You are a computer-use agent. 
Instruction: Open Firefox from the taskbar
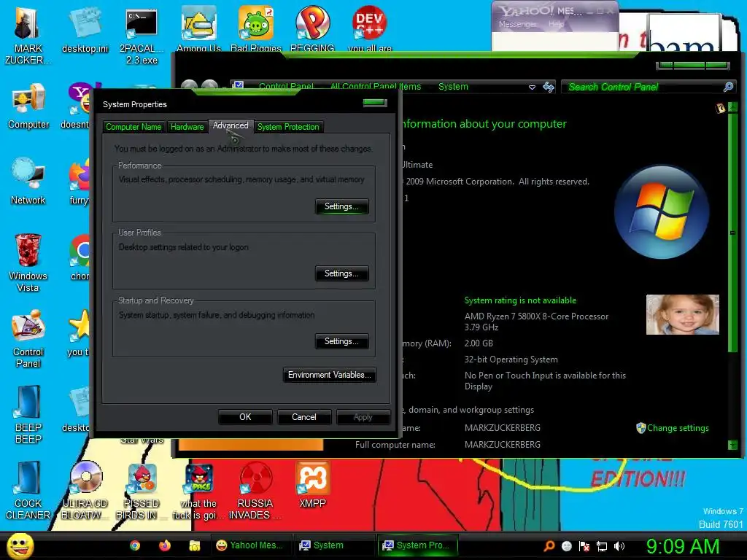(165, 545)
